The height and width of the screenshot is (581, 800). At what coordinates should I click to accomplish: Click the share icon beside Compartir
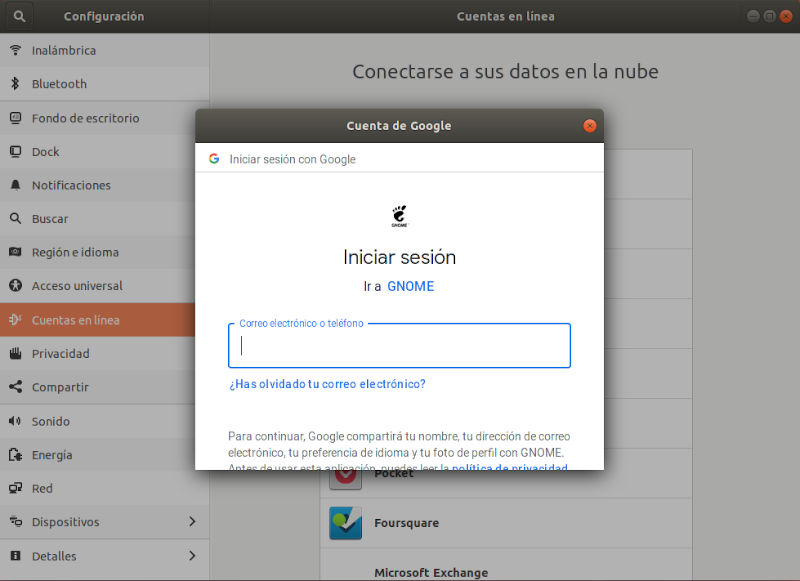tap(15, 387)
